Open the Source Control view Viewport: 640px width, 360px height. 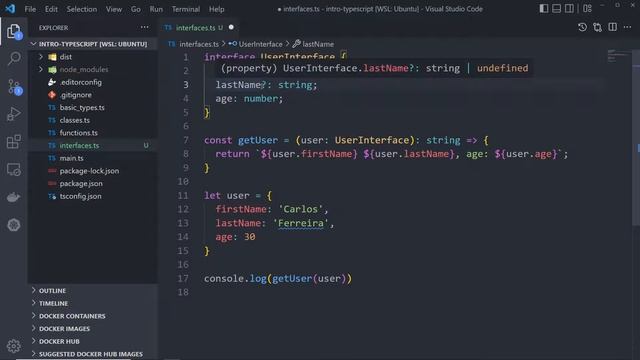[13, 87]
